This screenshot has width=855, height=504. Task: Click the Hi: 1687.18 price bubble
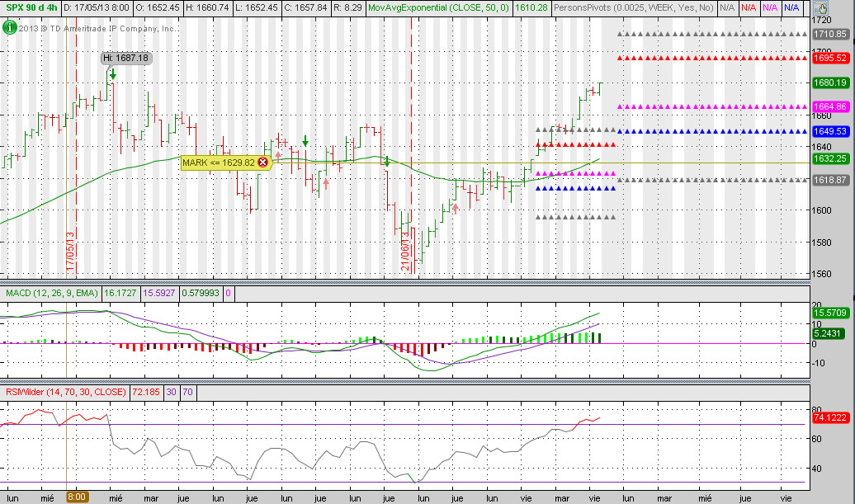[x=126, y=58]
